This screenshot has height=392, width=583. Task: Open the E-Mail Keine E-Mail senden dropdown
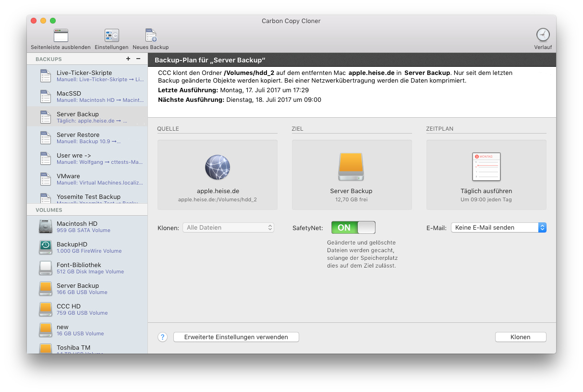[x=498, y=228]
